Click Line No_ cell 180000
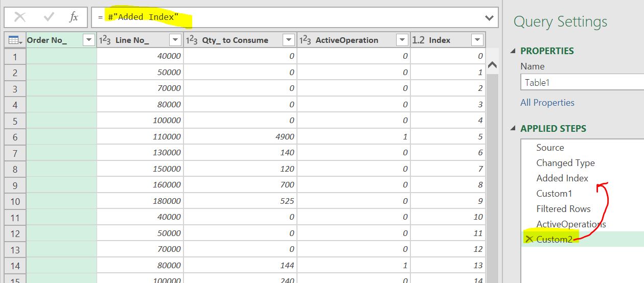 coord(140,201)
